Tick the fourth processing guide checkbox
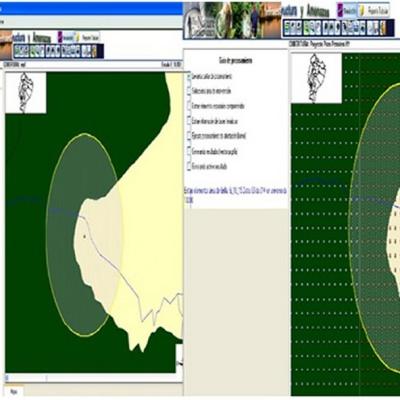This screenshot has height=400, width=400. coord(189,121)
